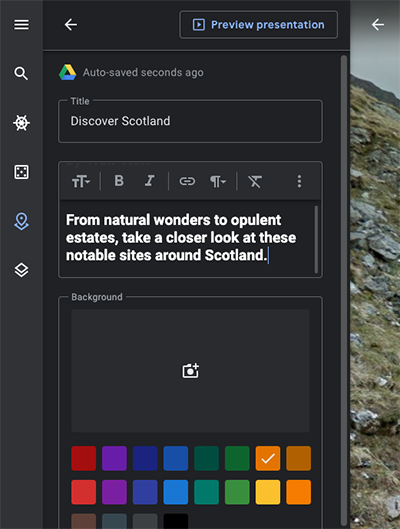Toggle bold formatting

click(119, 181)
